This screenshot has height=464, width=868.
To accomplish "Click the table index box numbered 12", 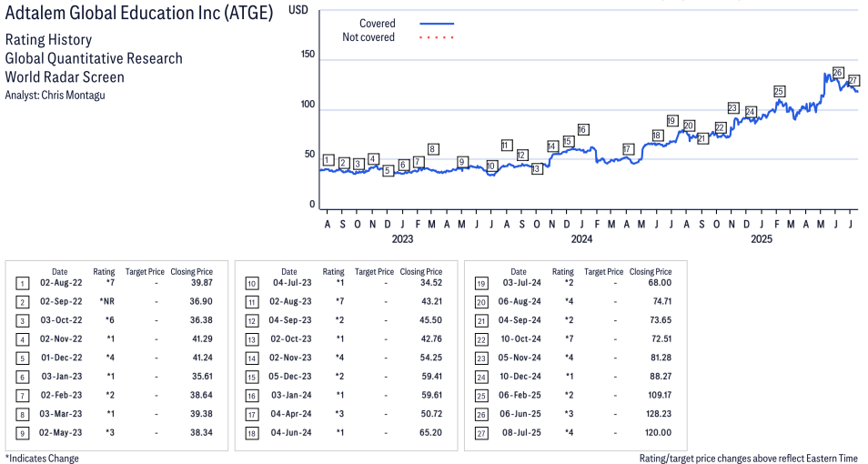I will [252, 321].
